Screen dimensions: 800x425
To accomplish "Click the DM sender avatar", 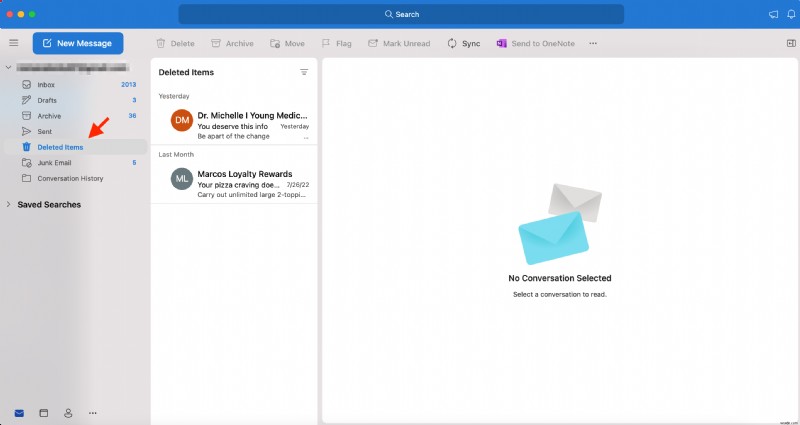I will point(182,120).
